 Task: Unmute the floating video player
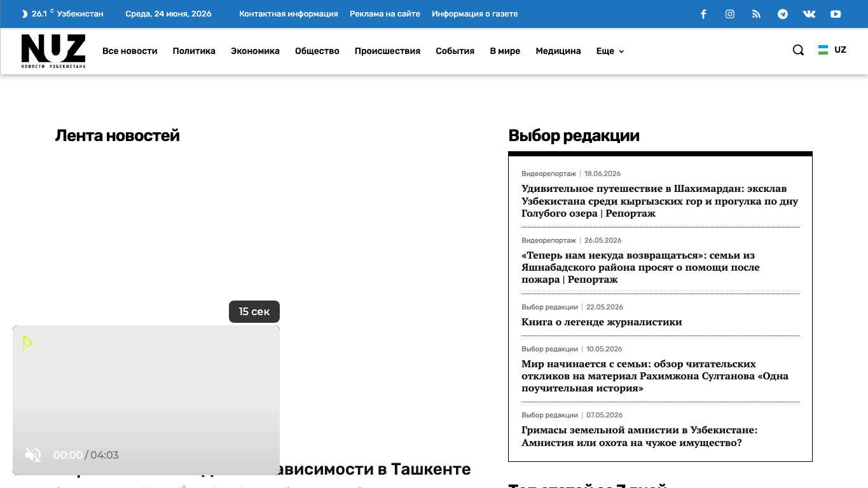pyautogui.click(x=33, y=455)
